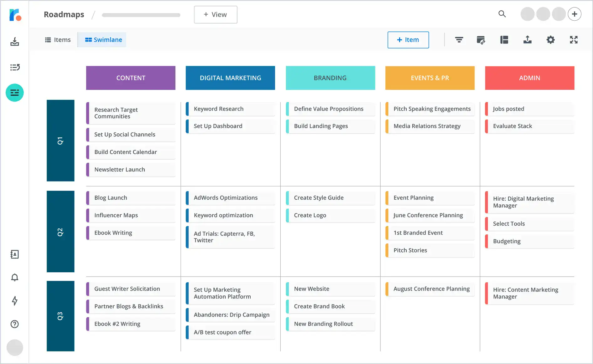This screenshot has height=364, width=593.
Task: Open the contacts panel in the sidebar
Action: click(14, 254)
